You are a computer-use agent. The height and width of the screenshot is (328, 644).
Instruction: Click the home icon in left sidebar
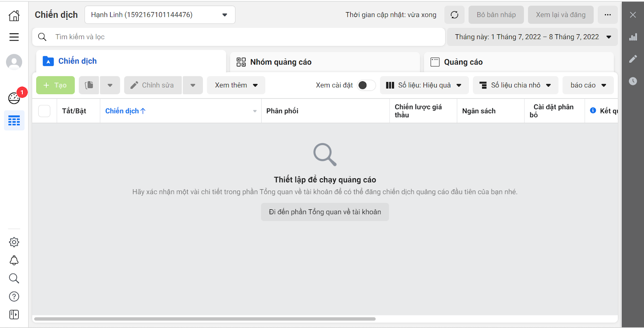14,16
